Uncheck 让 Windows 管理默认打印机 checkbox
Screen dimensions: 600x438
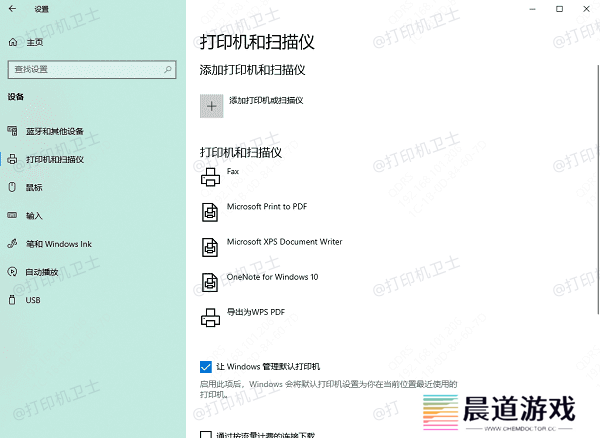pyautogui.click(x=205, y=367)
